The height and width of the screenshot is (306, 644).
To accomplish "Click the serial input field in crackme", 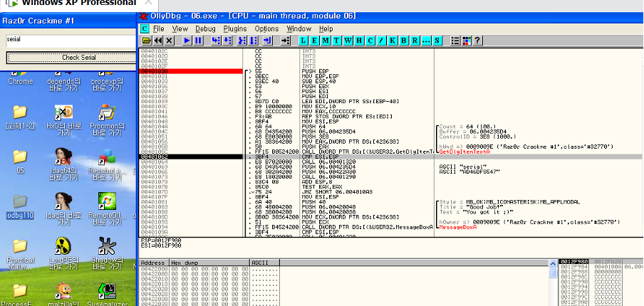I will pyautogui.click(x=71, y=40).
